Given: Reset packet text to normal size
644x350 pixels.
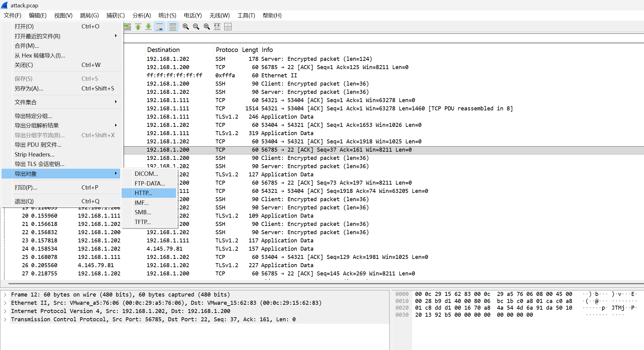Looking at the screenshot, I should pos(207,27).
